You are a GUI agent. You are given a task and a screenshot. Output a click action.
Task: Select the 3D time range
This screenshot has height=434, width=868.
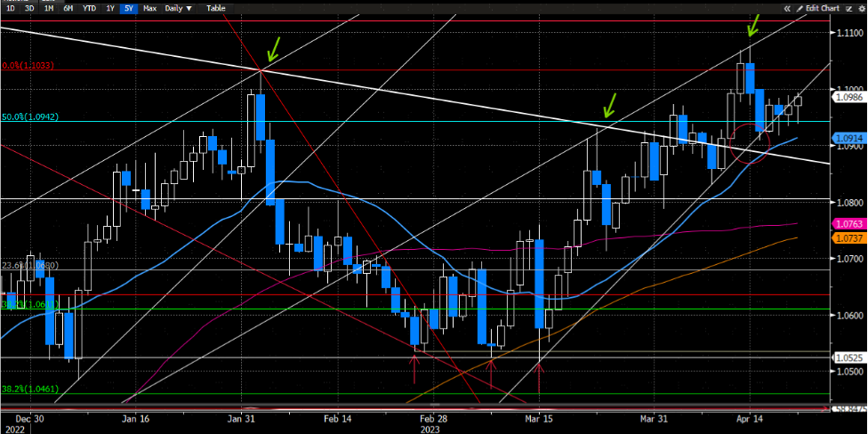tap(29, 8)
